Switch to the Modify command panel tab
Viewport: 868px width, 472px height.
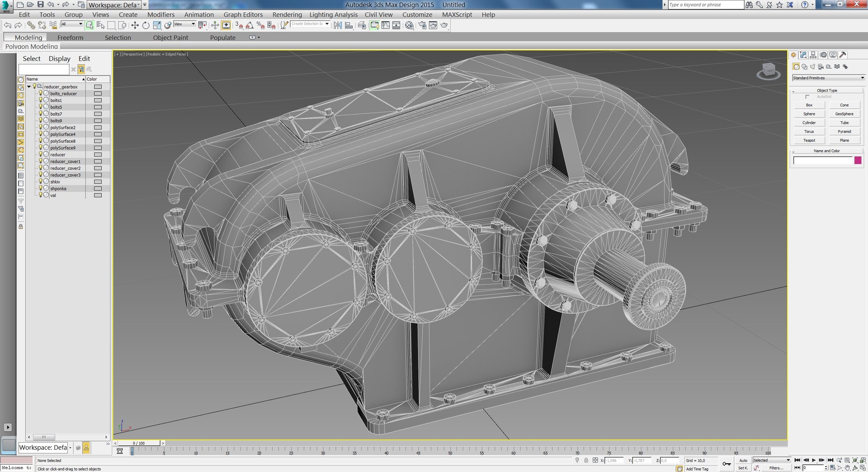click(803, 55)
